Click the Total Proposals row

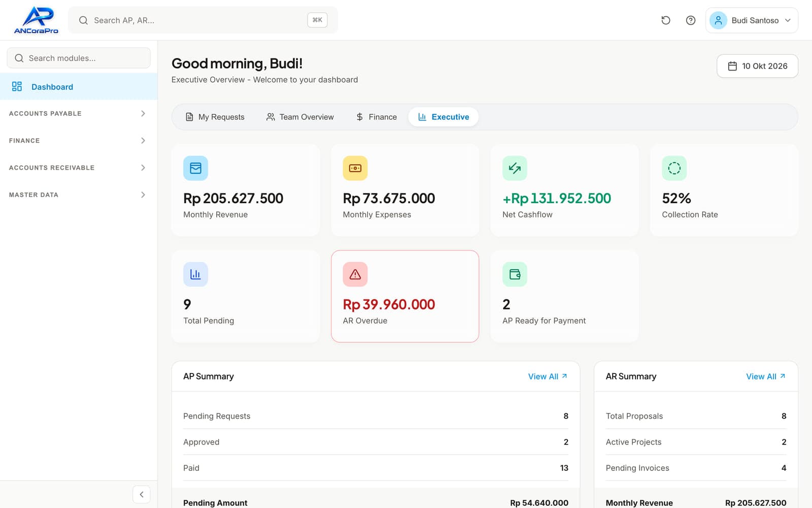(x=696, y=416)
